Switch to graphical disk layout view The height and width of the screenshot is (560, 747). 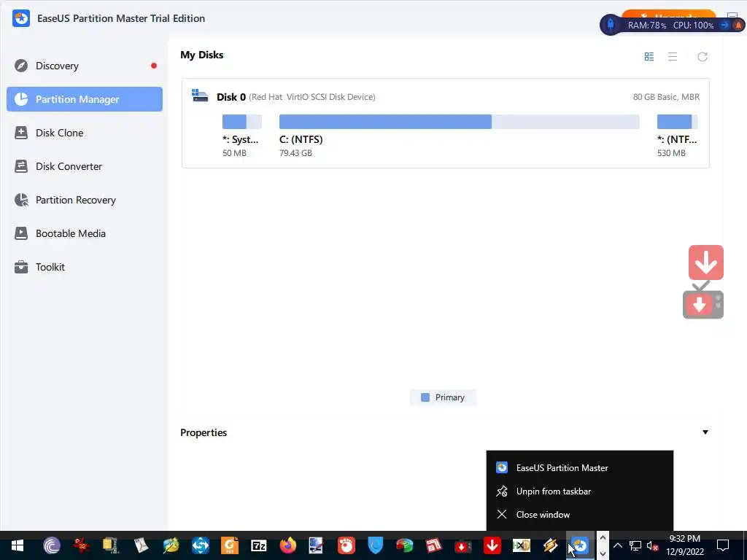(x=649, y=57)
